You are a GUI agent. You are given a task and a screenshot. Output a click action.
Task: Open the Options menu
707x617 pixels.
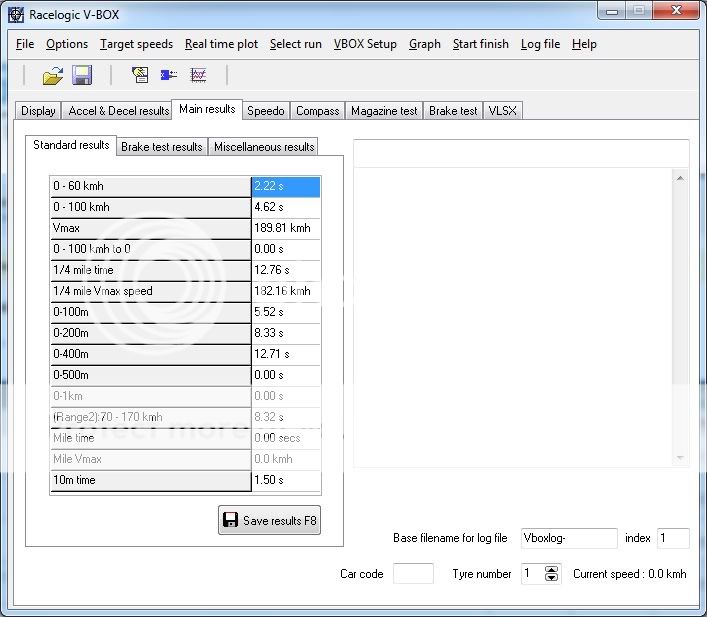[67, 44]
